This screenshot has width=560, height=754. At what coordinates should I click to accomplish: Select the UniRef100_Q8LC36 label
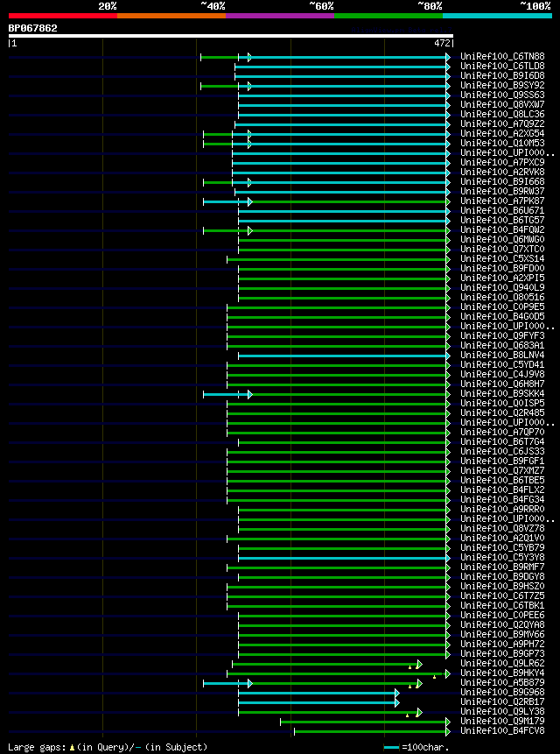point(502,115)
